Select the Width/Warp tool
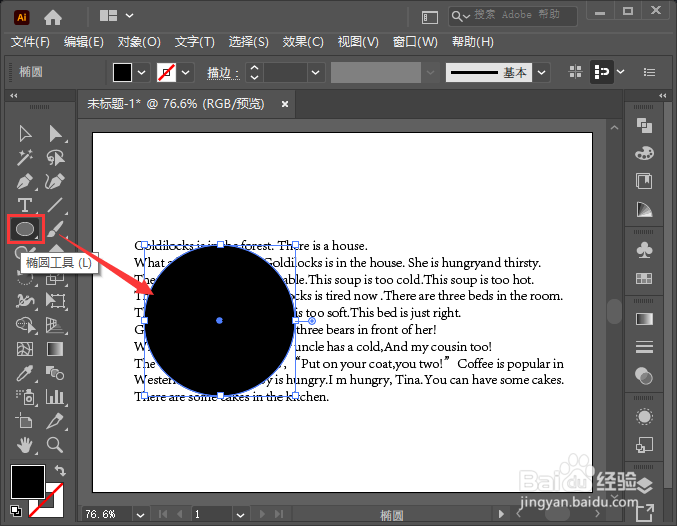The width and height of the screenshot is (677, 526). (x=25, y=301)
